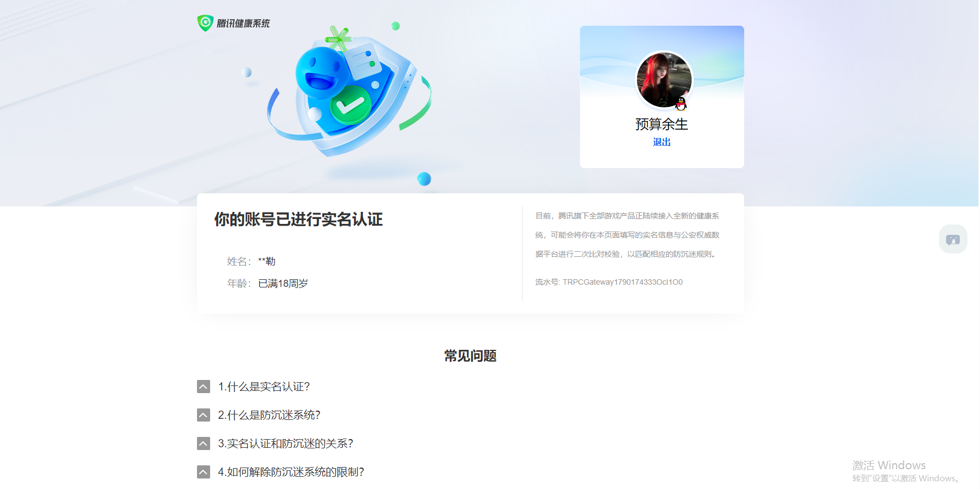Click the Tencent Health System shield logo
The height and width of the screenshot is (490, 980).
pyautogui.click(x=205, y=23)
